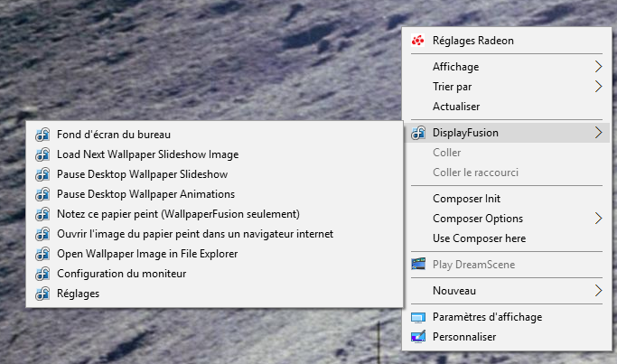Click the Radeon icon beside Réglages Radeon

[417, 40]
